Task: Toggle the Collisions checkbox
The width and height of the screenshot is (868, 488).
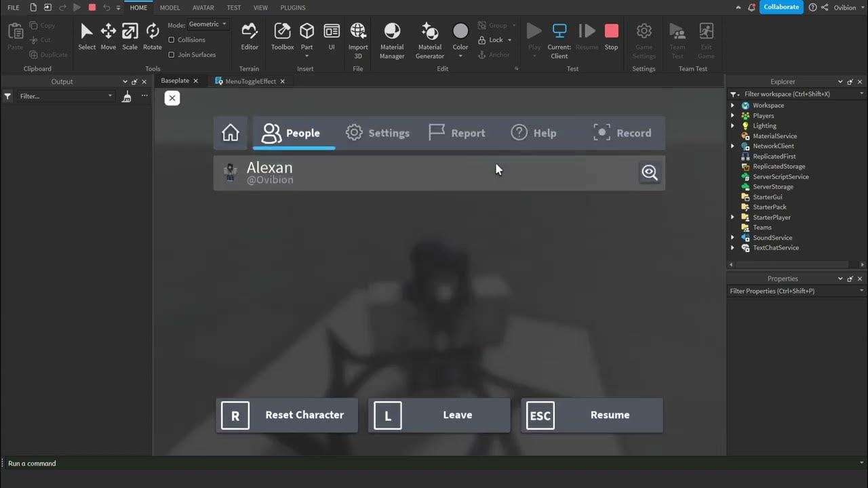Action: point(172,40)
